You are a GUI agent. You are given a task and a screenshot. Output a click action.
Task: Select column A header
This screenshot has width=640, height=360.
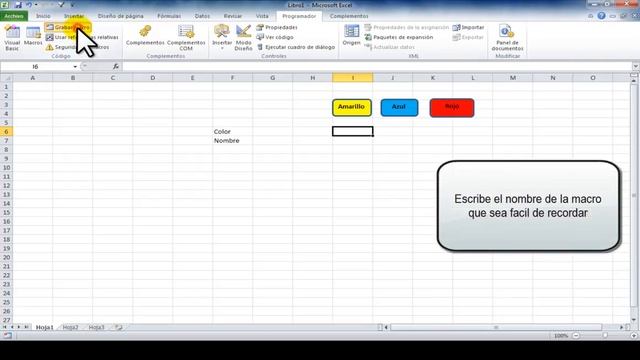pos(33,78)
